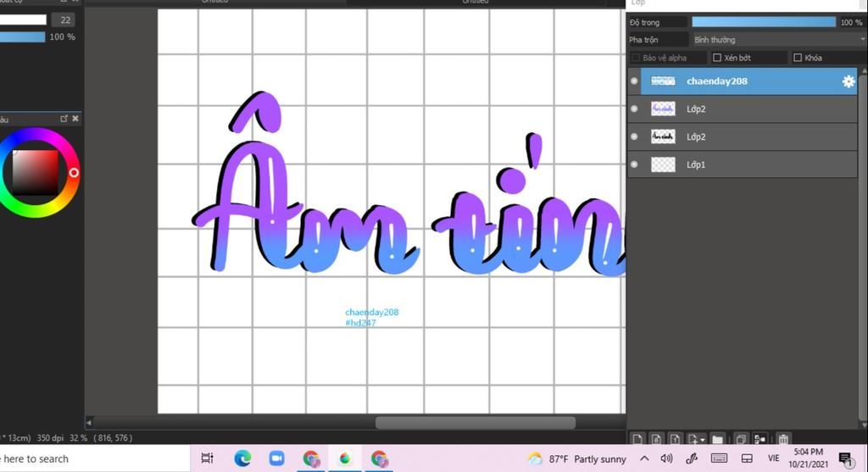868x472 pixels.
Task: Switch to MediBang Paint taskbar icon
Action: click(x=345, y=458)
